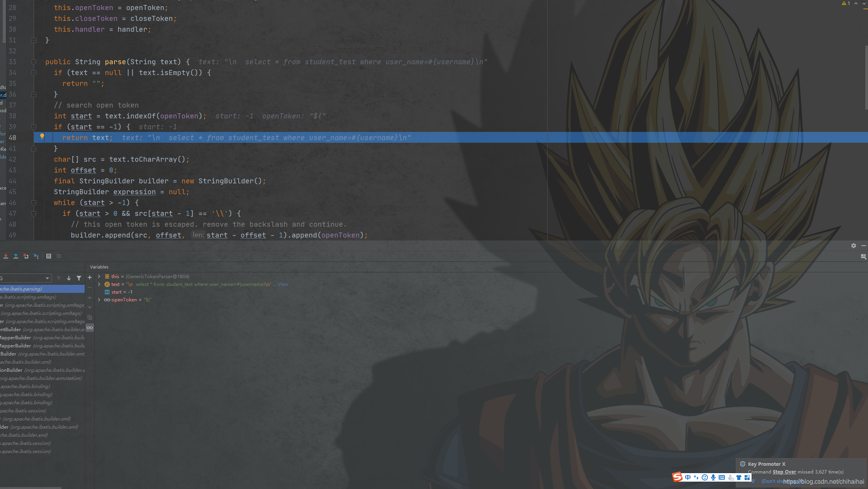Click the Trace Current Stream Chain icon
This screenshot has width=868, height=489.
click(x=59, y=256)
